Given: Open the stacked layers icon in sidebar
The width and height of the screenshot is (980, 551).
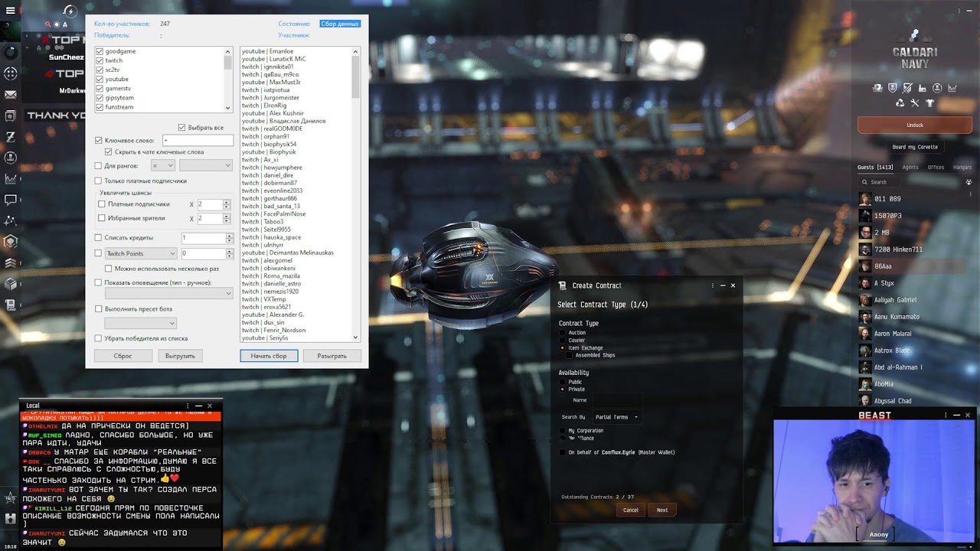Looking at the screenshot, I should coord(11,262).
